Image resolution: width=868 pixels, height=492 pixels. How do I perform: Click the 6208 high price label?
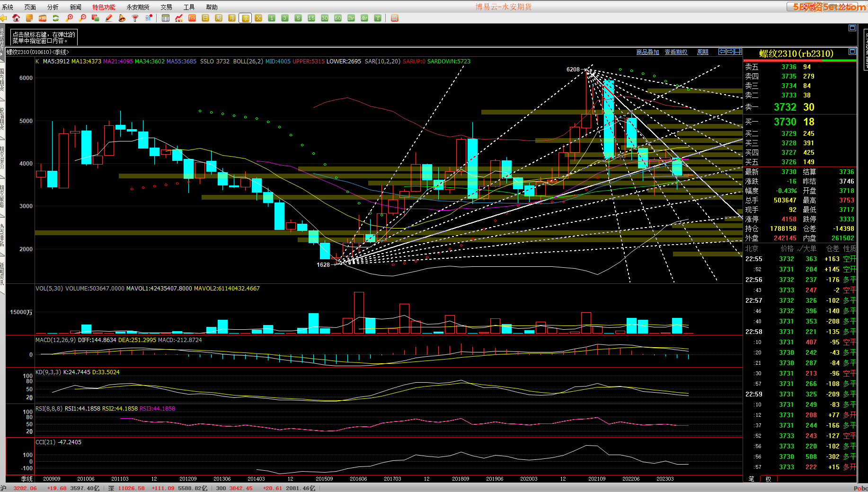[573, 70]
